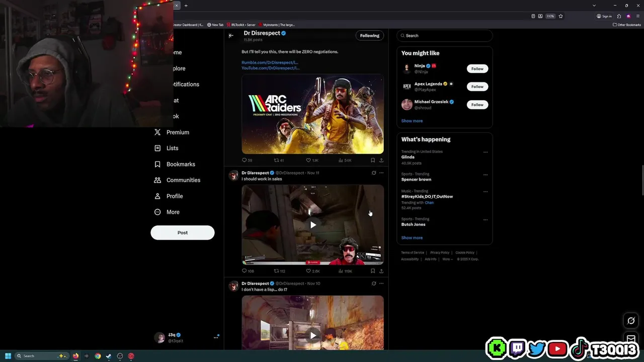
Task: Open Steam from the taskbar
Action: pyautogui.click(x=109, y=356)
